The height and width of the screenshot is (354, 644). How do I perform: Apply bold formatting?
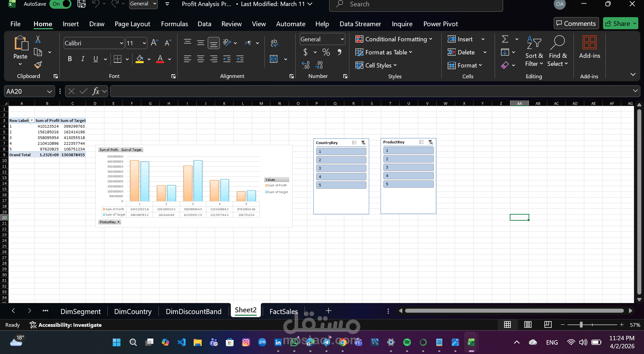pos(69,59)
